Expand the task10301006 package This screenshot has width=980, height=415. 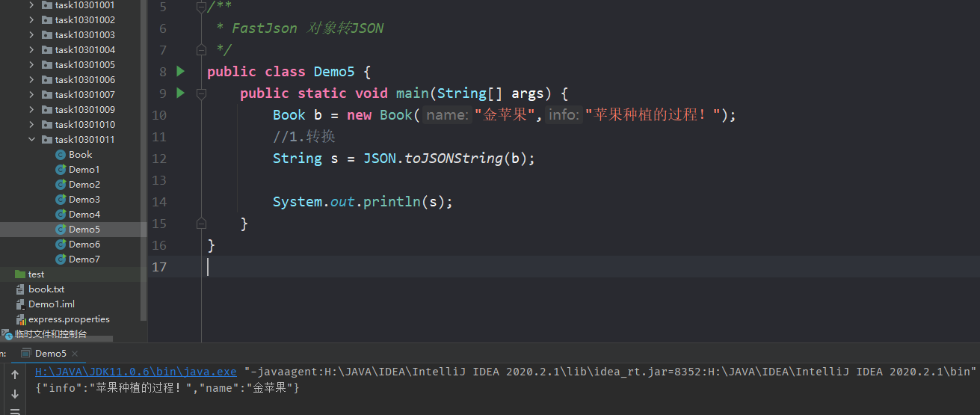pyautogui.click(x=31, y=80)
